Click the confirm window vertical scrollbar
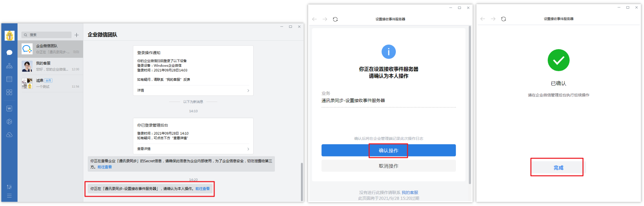The image size is (644, 206). [470, 105]
